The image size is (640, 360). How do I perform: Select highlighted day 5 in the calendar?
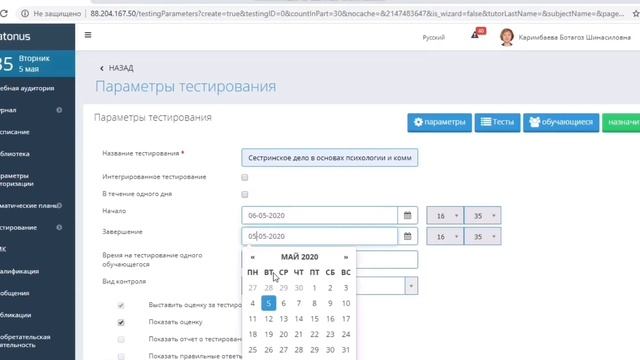click(268, 303)
